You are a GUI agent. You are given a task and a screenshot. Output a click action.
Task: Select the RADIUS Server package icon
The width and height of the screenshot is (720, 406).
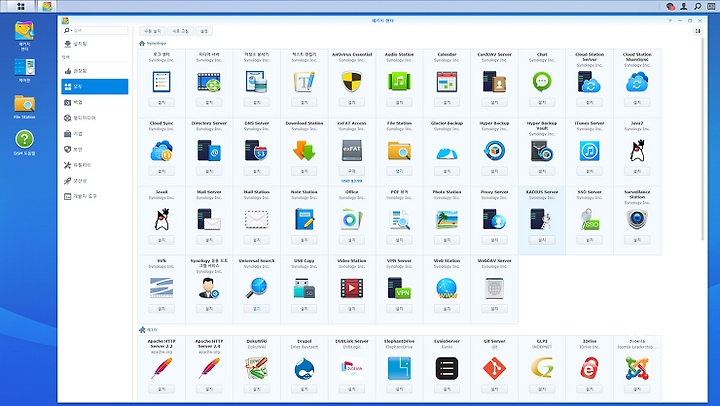(x=542, y=220)
